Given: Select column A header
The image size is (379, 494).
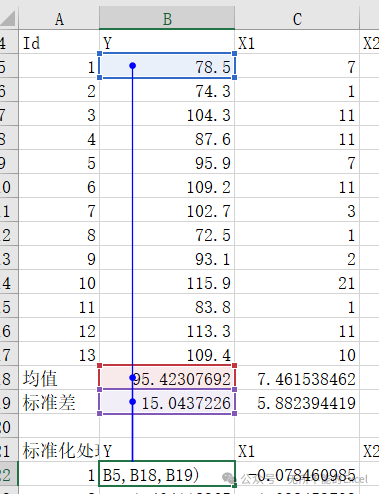Looking at the screenshot, I should pos(59,19).
